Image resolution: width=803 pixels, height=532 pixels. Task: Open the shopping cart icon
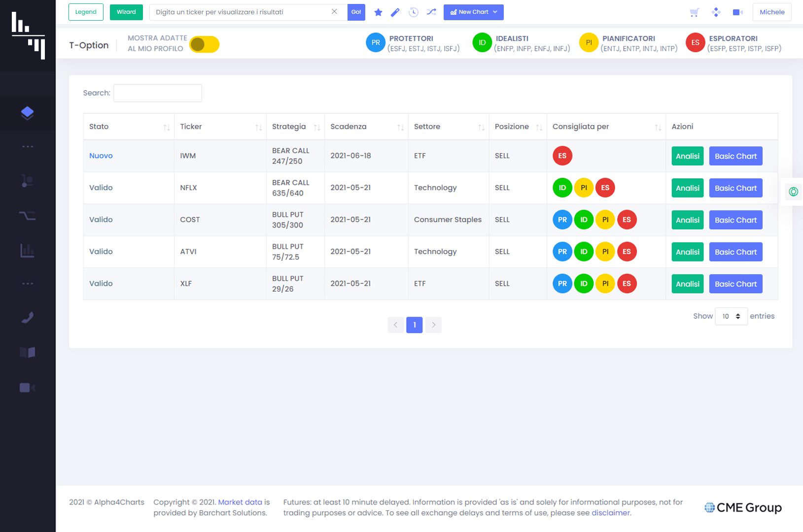coord(695,12)
